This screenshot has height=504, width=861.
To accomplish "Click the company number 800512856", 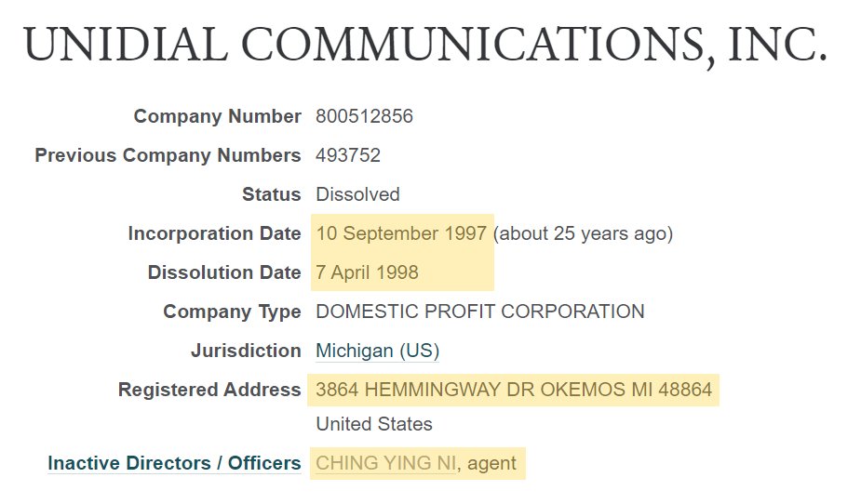I will [364, 117].
